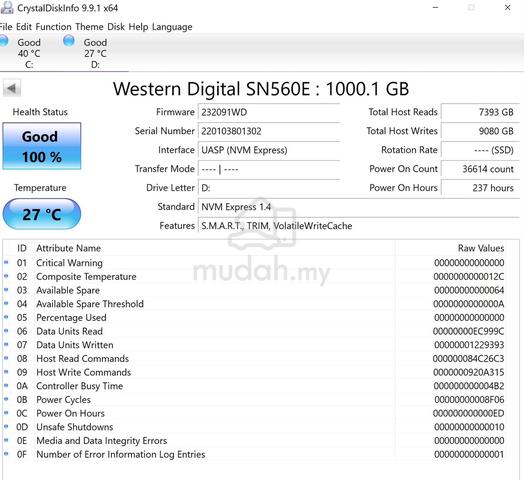This screenshot has height=480, width=524.
Task: Click the Firmware field 232091WD
Action: click(269, 112)
